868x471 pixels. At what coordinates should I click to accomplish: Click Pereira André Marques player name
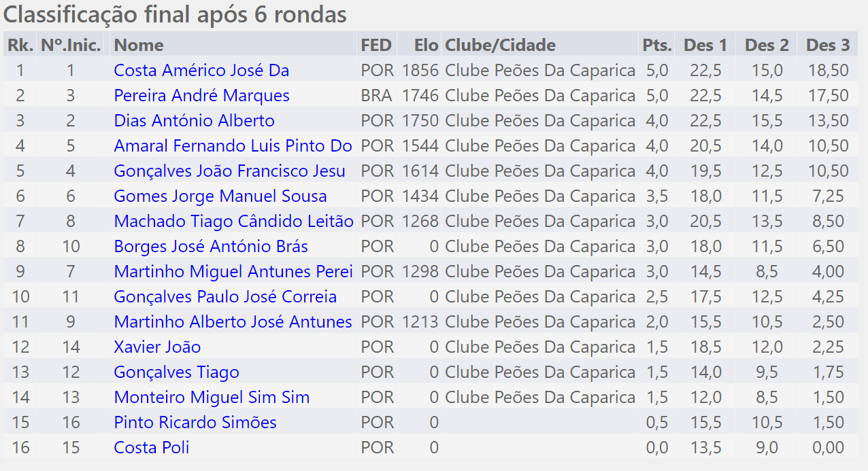(x=201, y=96)
